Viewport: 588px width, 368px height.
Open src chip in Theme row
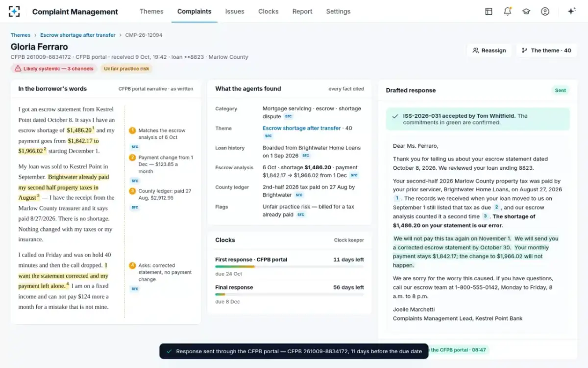tap(268, 136)
